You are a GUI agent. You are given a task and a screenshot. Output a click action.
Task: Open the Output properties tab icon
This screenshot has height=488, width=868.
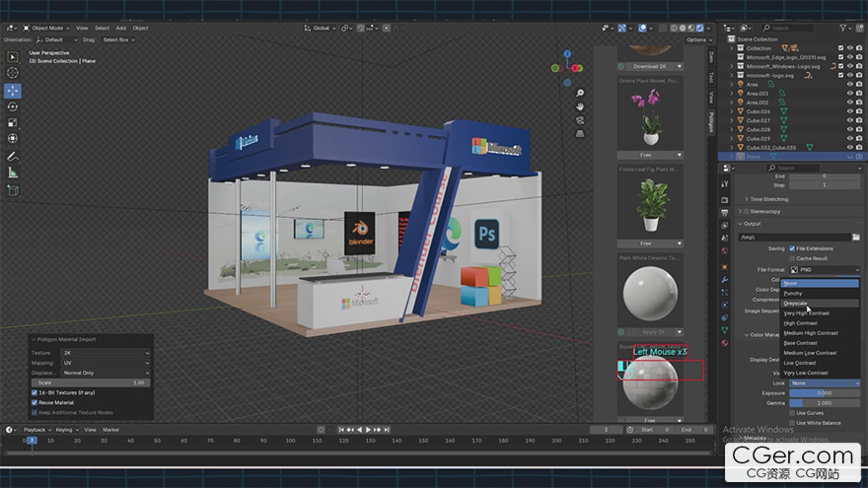coord(725,213)
